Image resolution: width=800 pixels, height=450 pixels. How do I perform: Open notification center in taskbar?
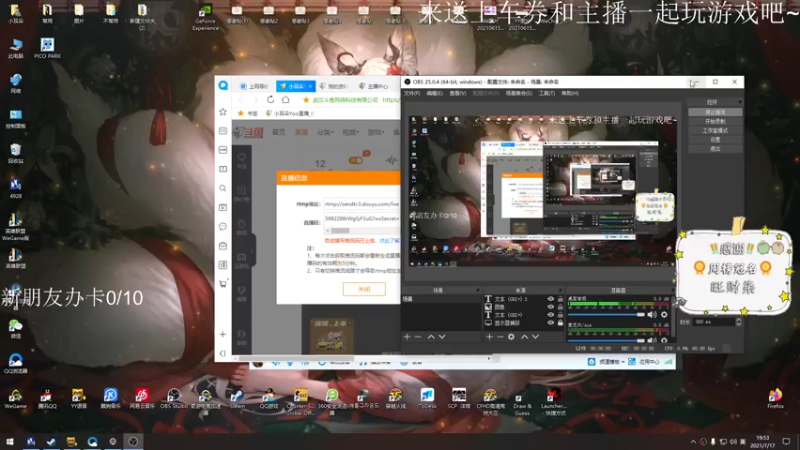[x=786, y=441]
